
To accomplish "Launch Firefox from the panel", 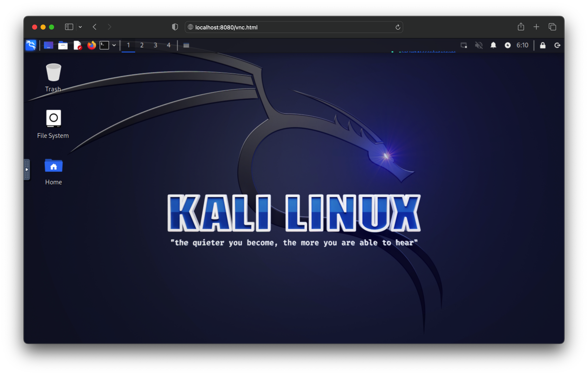I will pyautogui.click(x=92, y=45).
